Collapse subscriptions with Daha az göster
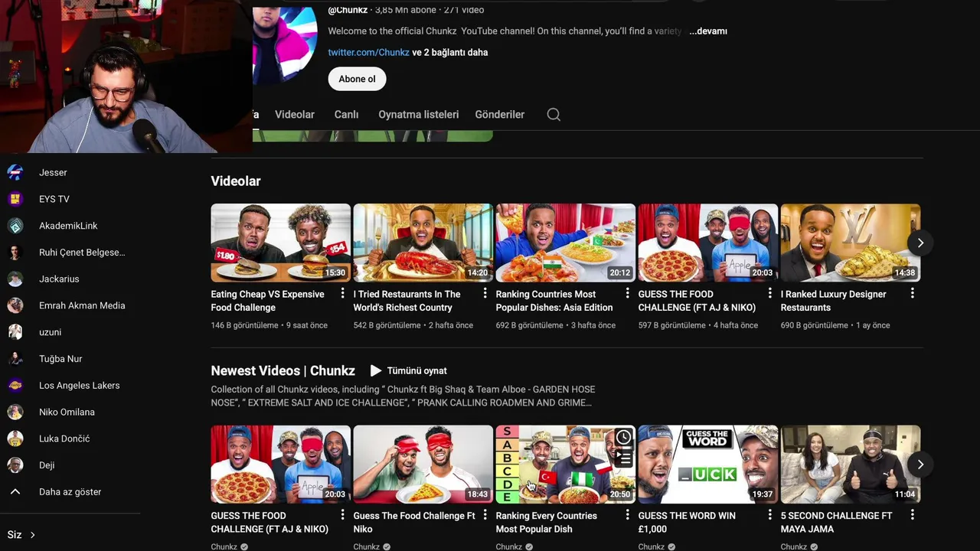 coord(70,492)
